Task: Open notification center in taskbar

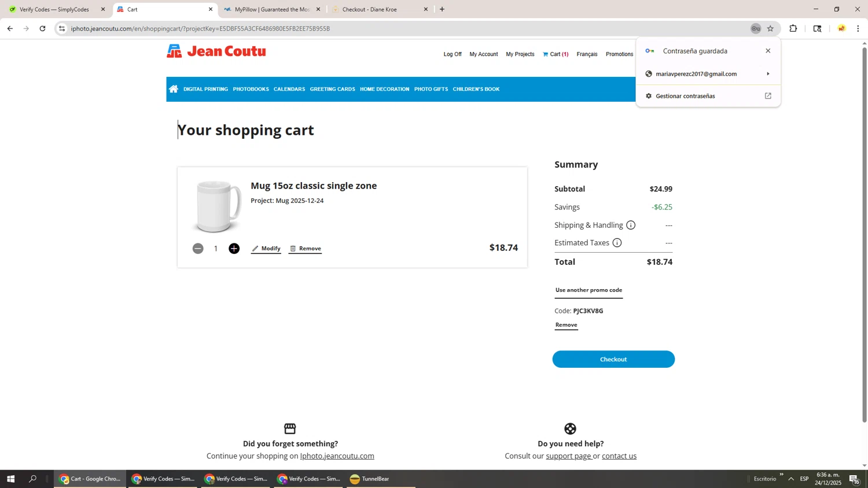Action: pos(854,479)
